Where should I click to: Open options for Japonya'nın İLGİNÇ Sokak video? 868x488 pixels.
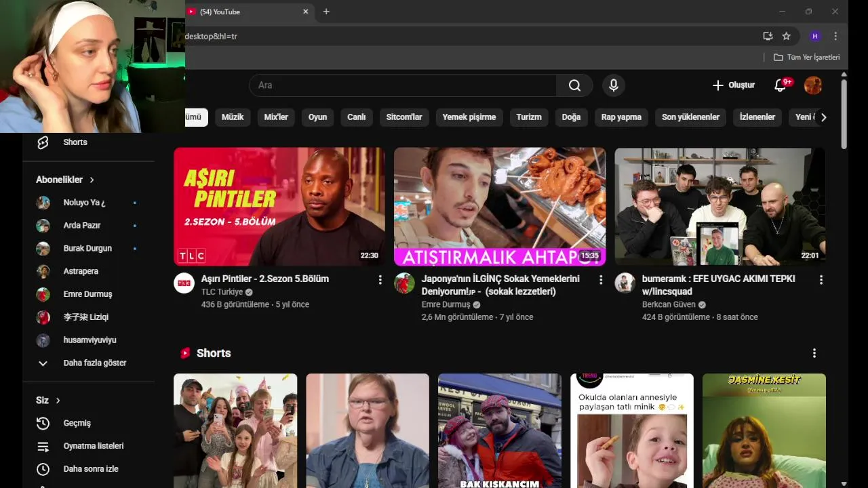pos(600,279)
